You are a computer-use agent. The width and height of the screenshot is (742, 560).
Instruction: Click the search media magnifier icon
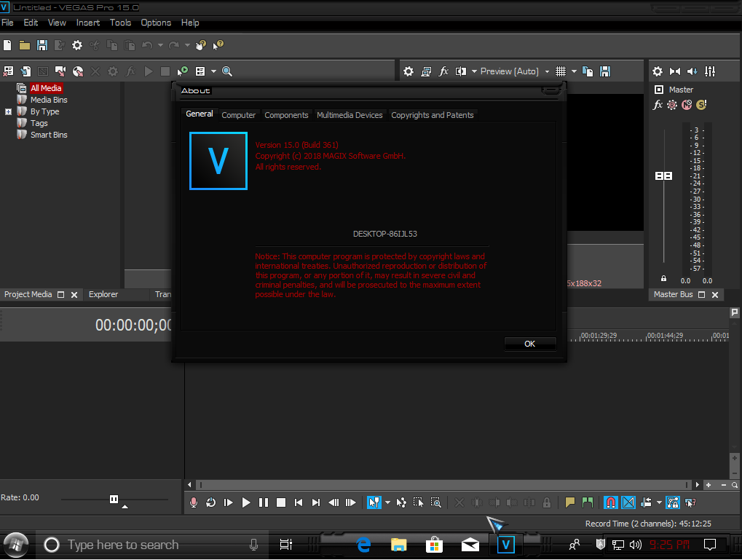coord(227,71)
